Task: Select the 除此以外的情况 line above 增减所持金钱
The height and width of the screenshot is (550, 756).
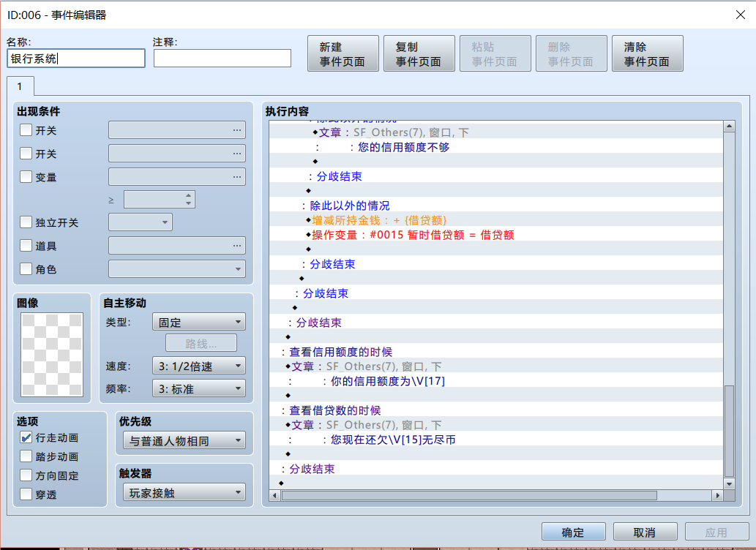Action: pos(496,206)
